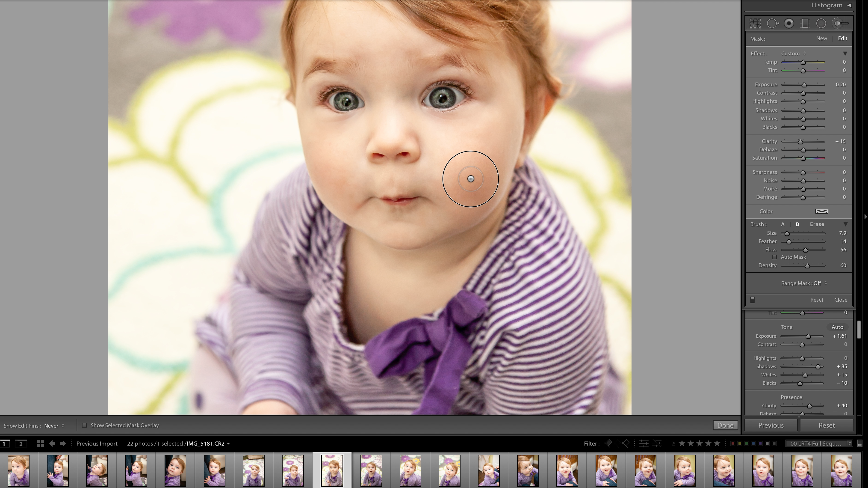Open the brush Color swatch picker
868x488 pixels.
(x=822, y=211)
